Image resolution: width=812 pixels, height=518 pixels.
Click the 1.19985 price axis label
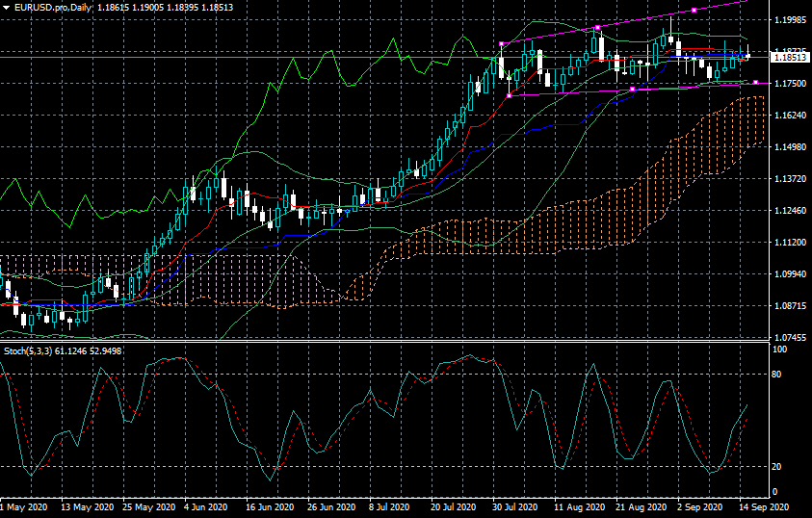[x=790, y=19]
